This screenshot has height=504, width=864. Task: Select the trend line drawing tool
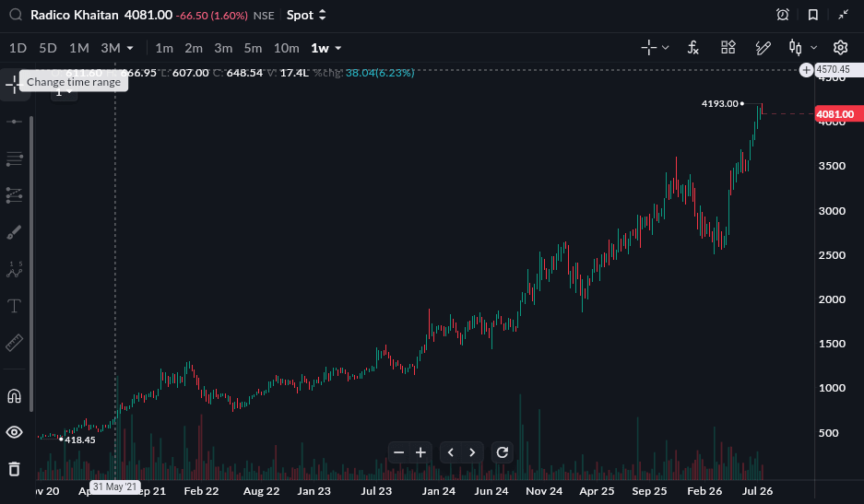15,122
